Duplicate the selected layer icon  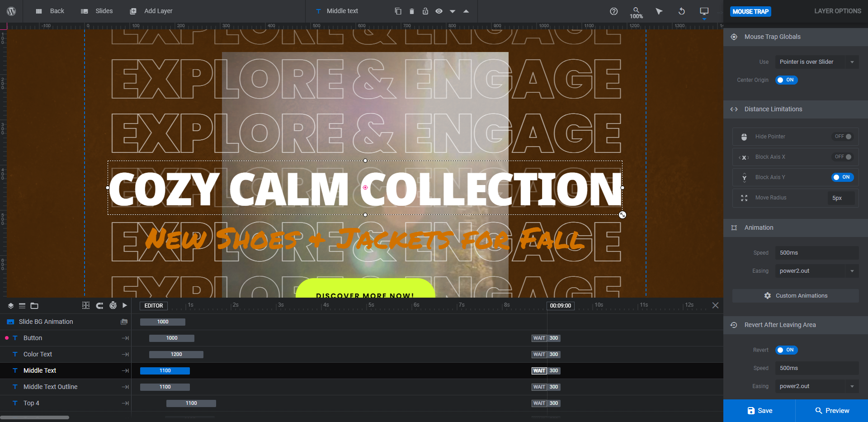tap(398, 11)
